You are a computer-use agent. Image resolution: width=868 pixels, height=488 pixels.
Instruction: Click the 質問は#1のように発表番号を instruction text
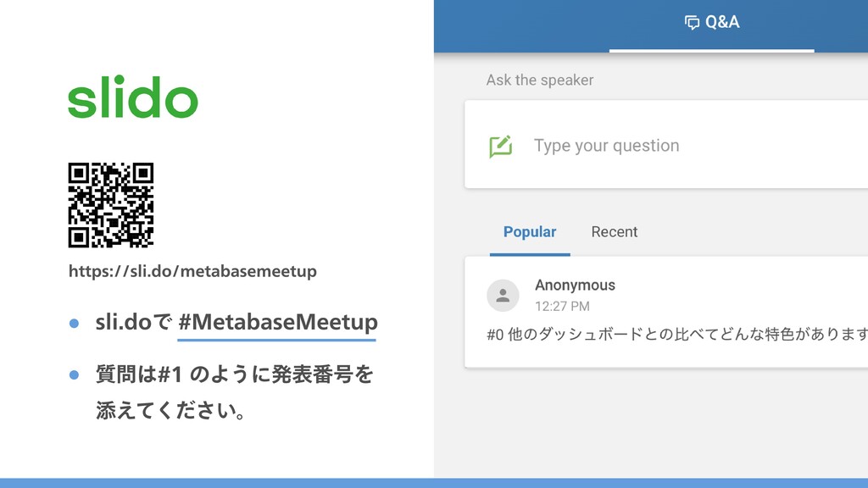235,374
